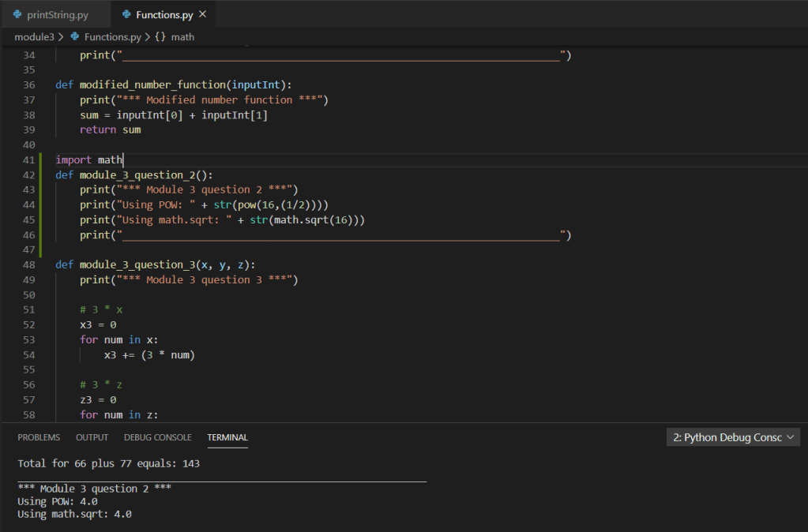
Task: Show the OUTPUT panel tab
Action: [92, 437]
